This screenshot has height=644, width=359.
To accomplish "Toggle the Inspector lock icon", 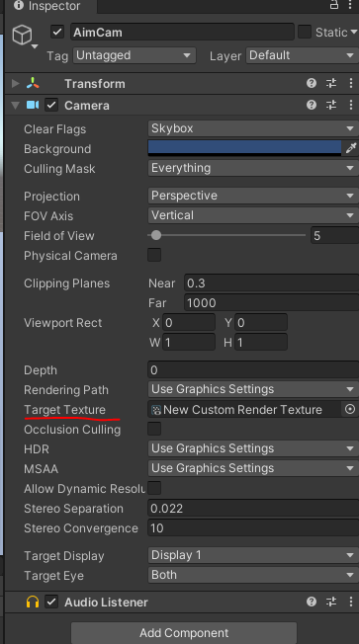I will coord(334,5).
